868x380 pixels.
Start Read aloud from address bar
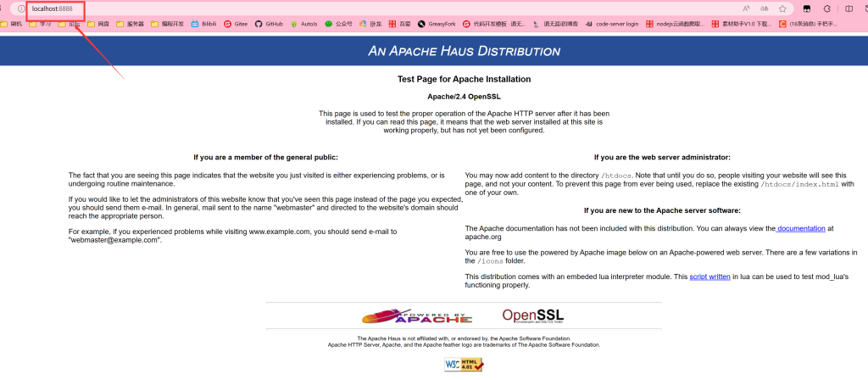coord(746,8)
